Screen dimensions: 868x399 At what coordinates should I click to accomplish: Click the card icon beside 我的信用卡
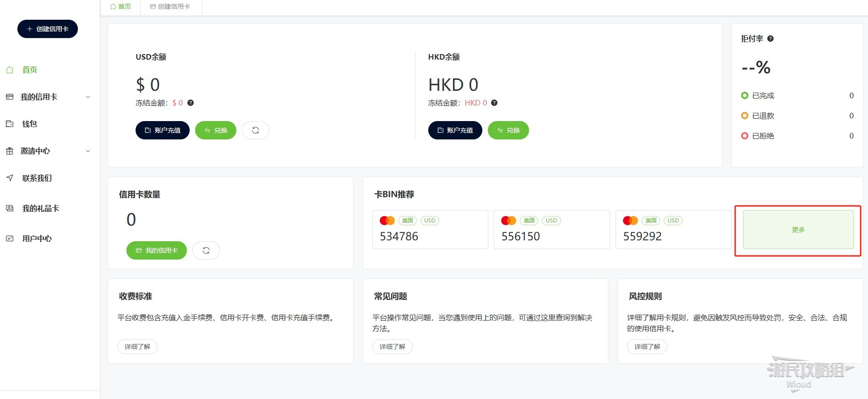(x=10, y=97)
